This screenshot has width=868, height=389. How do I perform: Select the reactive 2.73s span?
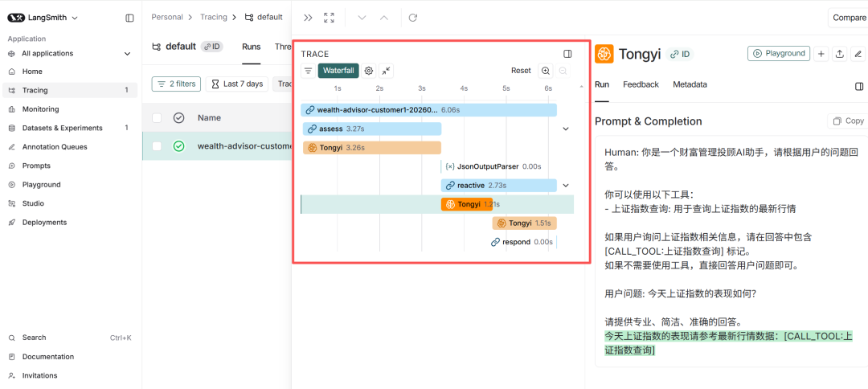tap(499, 186)
